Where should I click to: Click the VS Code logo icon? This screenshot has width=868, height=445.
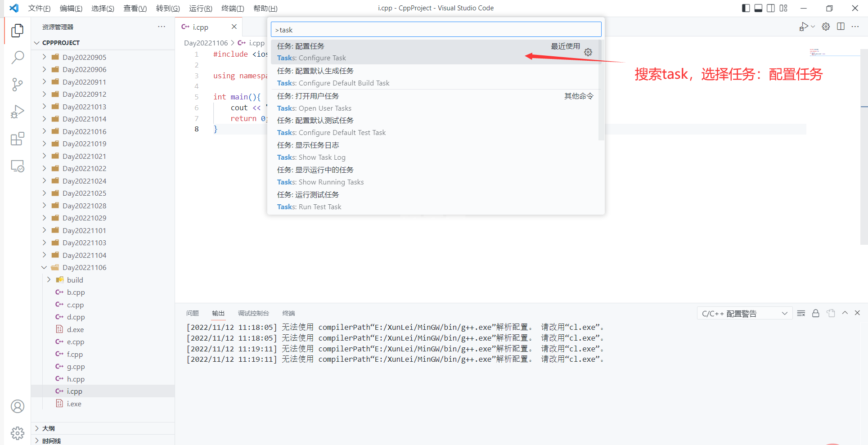click(14, 8)
